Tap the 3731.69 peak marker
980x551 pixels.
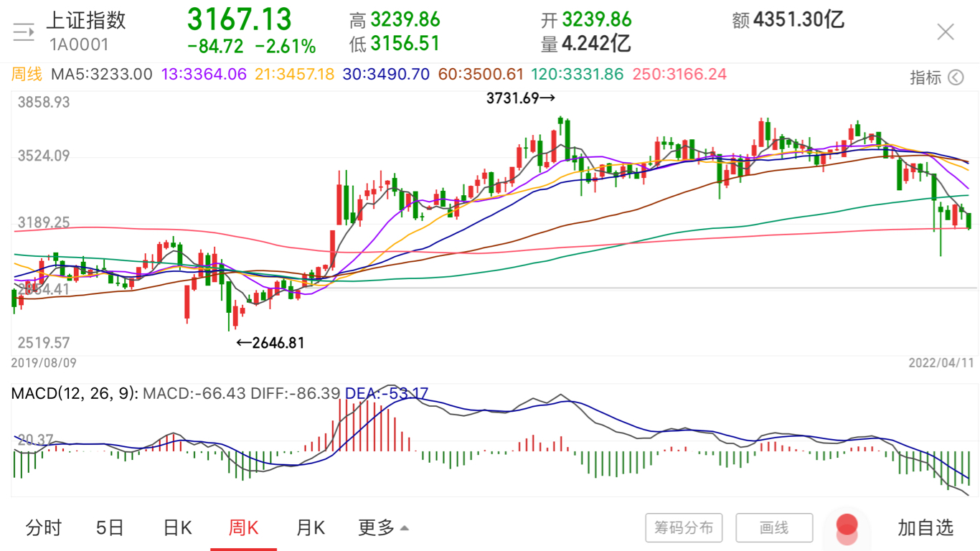[x=521, y=99]
